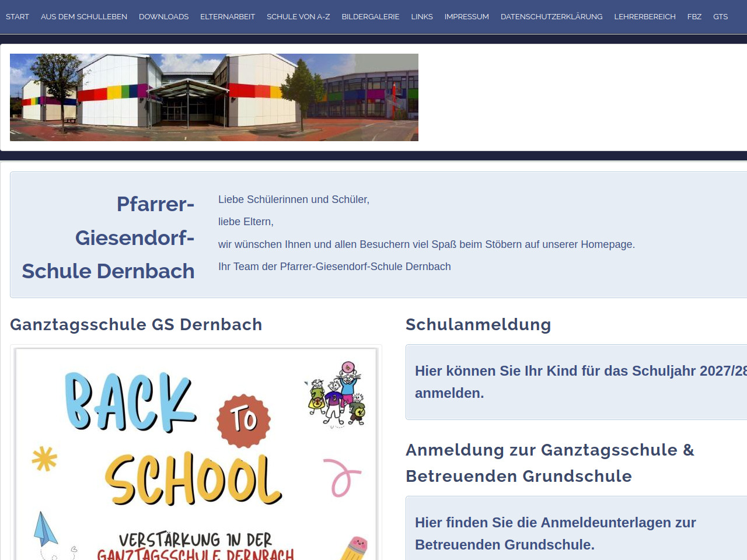Enter the Lehrerbereich section

tap(645, 17)
